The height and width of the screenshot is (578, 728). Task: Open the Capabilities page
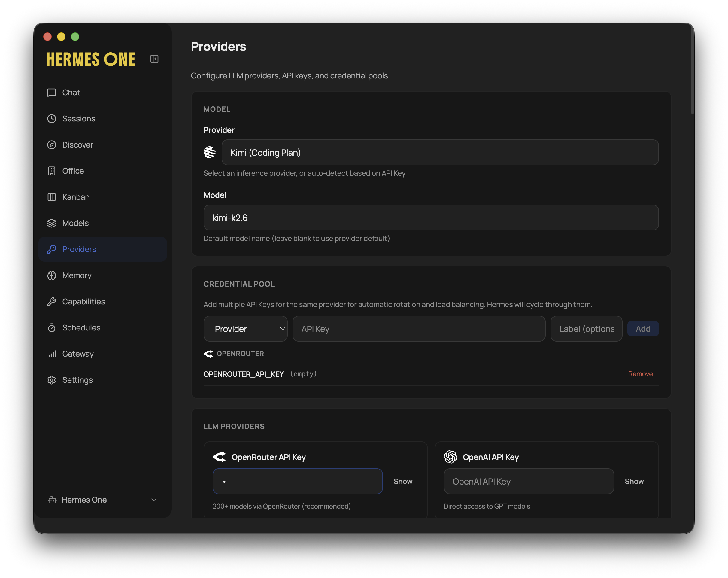click(103, 302)
